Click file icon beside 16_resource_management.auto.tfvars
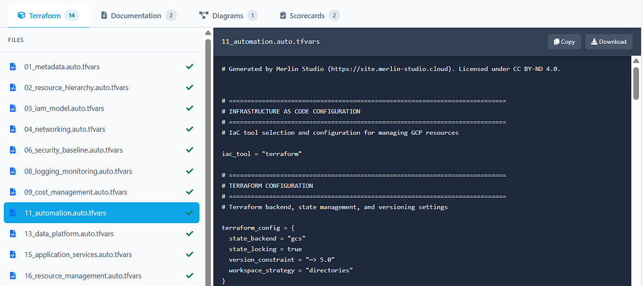Screen dimensions: 644x286 [x=13, y=275]
